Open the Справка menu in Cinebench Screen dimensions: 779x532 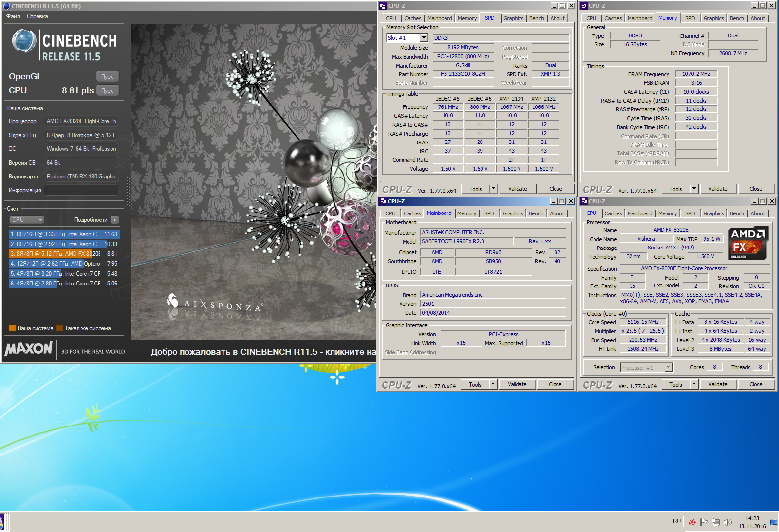[37, 16]
